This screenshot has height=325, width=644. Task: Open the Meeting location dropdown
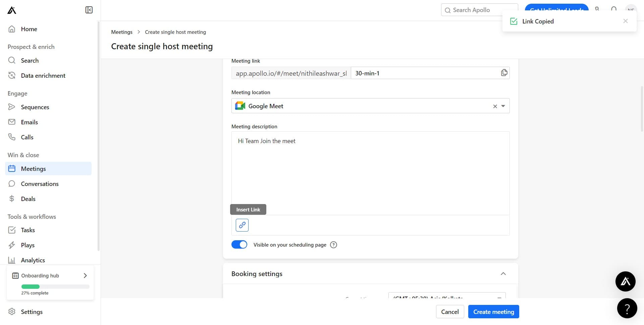pos(503,106)
